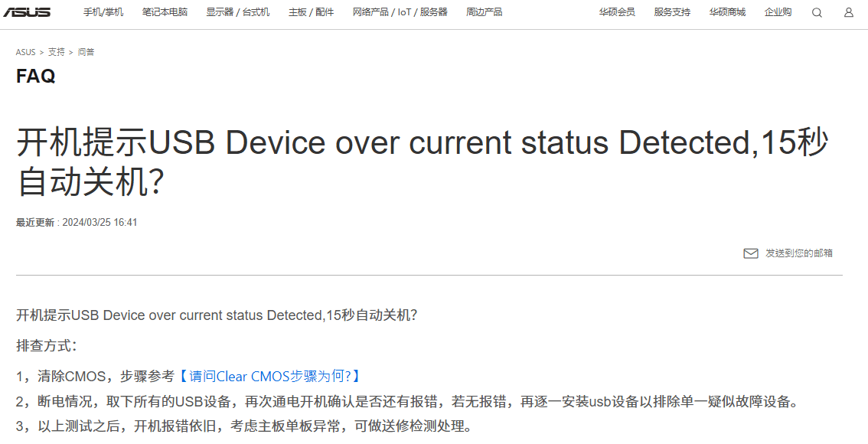The image size is (868, 444).
Task: Expand the 显示器 / 台式机 menu
Action: click(x=238, y=12)
